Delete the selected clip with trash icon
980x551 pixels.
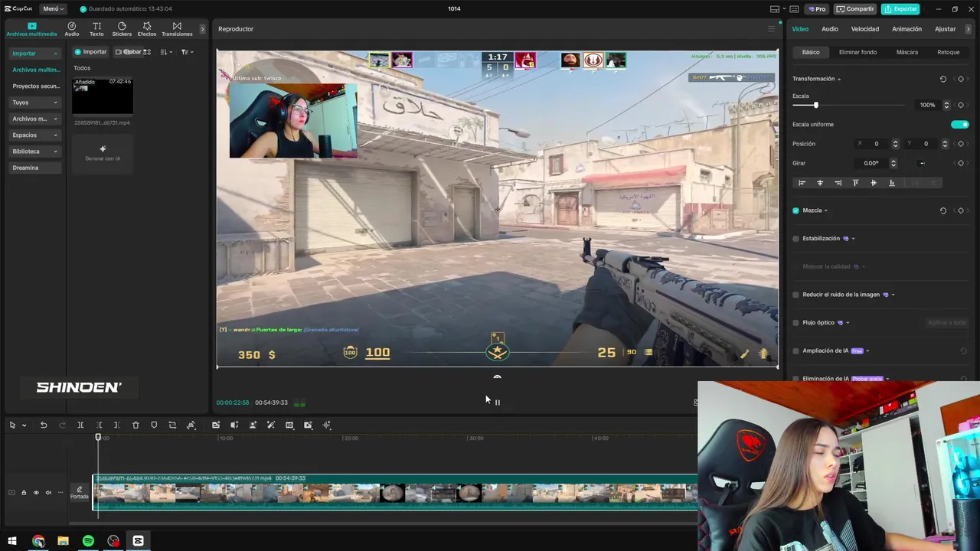(136, 425)
